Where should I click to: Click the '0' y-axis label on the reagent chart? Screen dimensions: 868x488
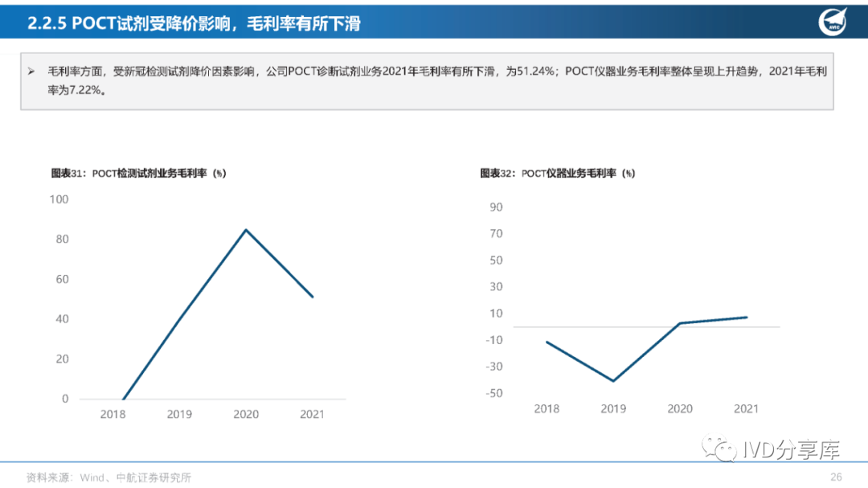65,399
